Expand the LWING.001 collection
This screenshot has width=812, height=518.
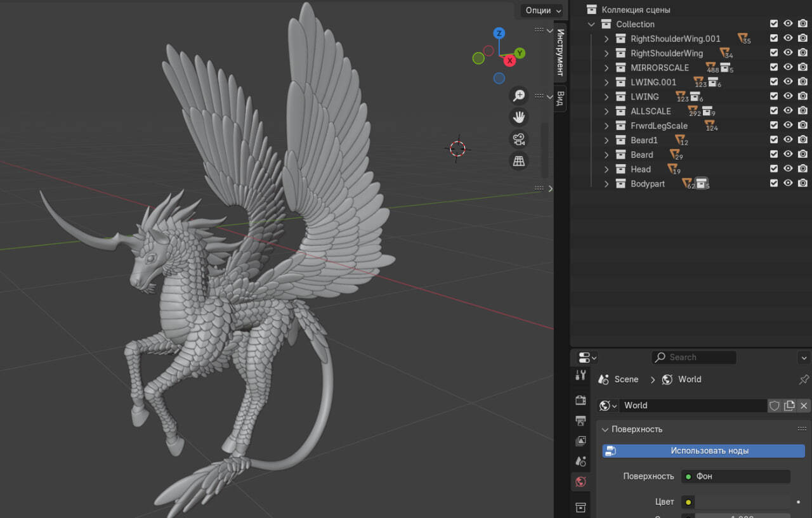tap(606, 82)
